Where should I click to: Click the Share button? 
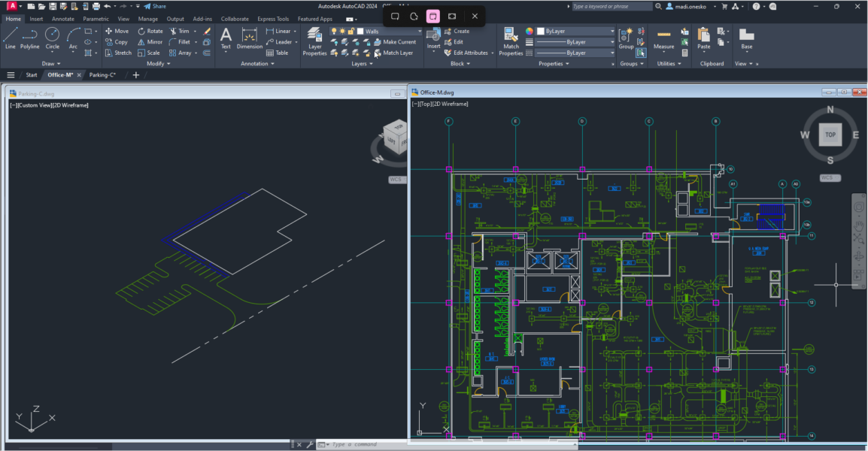click(x=155, y=7)
